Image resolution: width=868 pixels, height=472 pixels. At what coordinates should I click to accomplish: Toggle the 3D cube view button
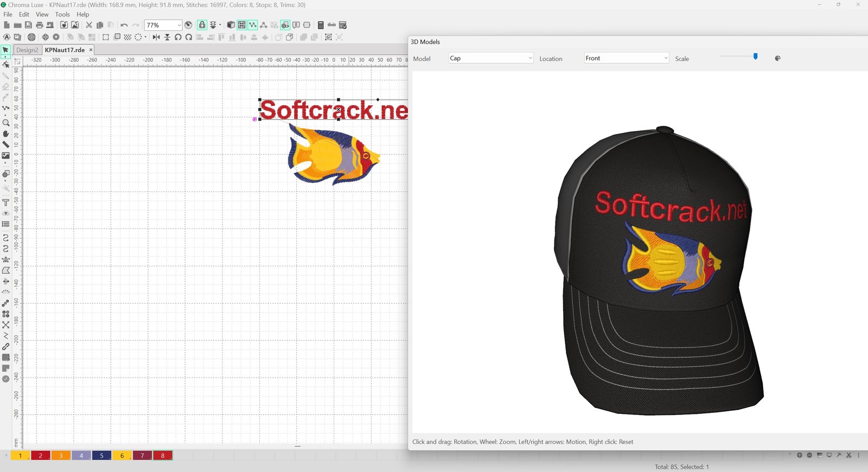pyautogui.click(x=231, y=25)
